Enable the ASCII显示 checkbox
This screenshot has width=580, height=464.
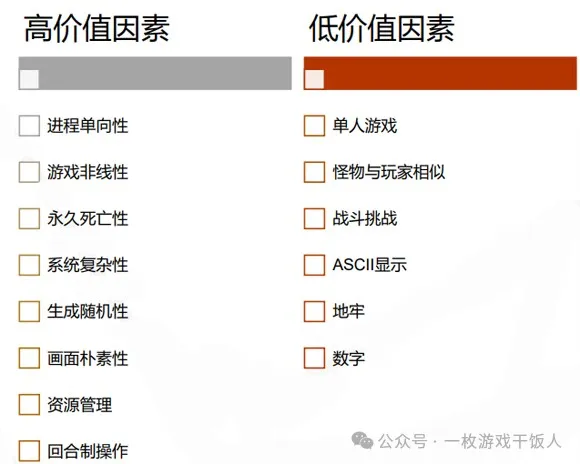314,265
